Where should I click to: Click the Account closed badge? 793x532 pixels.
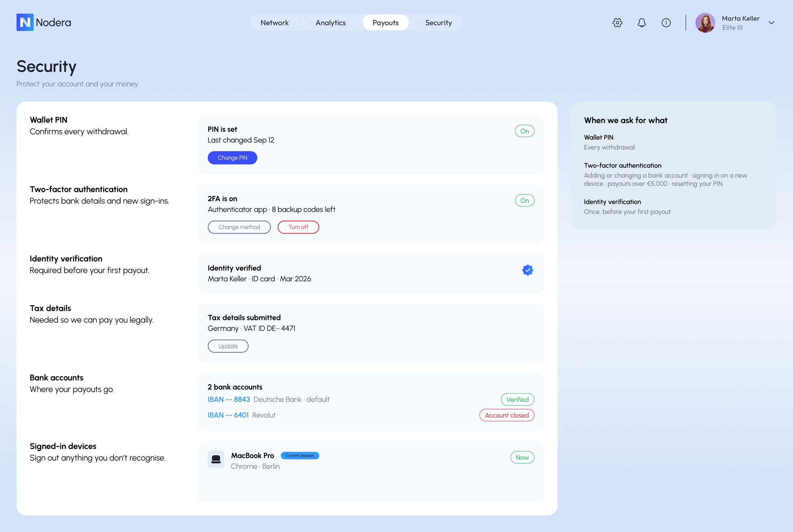tap(507, 415)
